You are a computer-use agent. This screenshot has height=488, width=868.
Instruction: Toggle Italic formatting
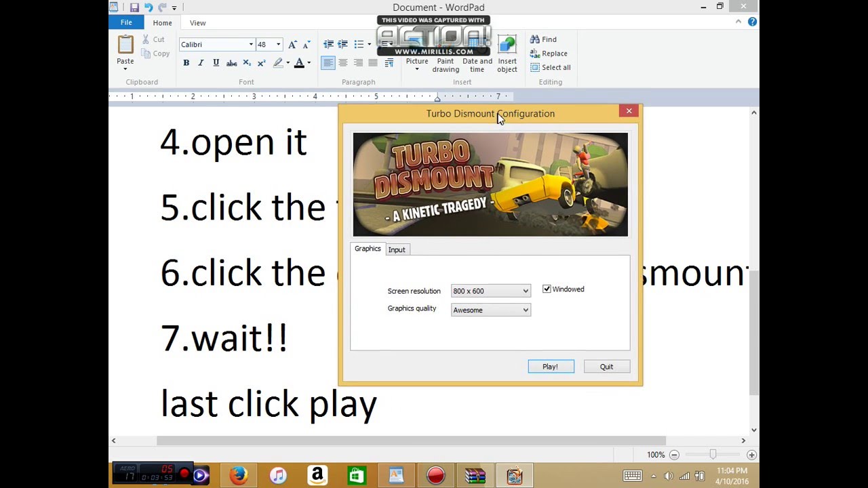pos(201,63)
